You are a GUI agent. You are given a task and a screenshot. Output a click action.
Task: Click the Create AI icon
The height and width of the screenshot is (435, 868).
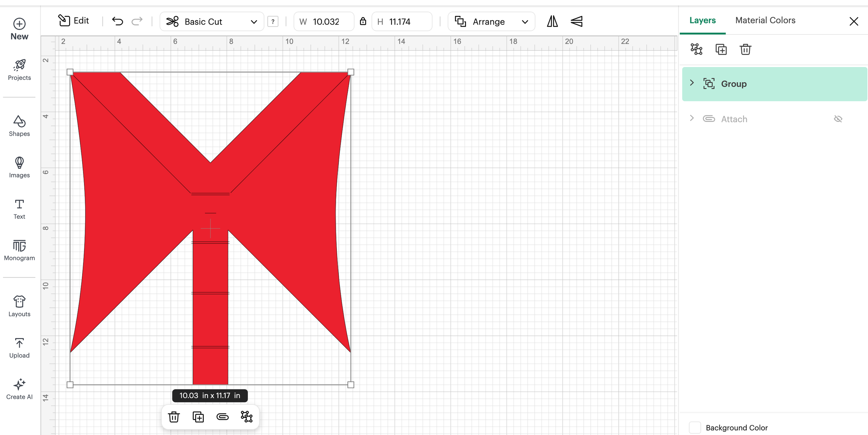[19, 389]
